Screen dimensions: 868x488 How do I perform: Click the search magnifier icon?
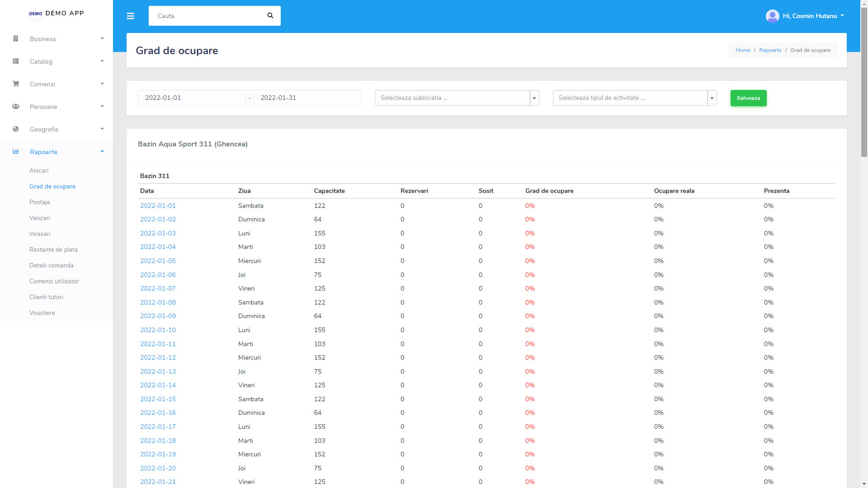[x=270, y=16]
